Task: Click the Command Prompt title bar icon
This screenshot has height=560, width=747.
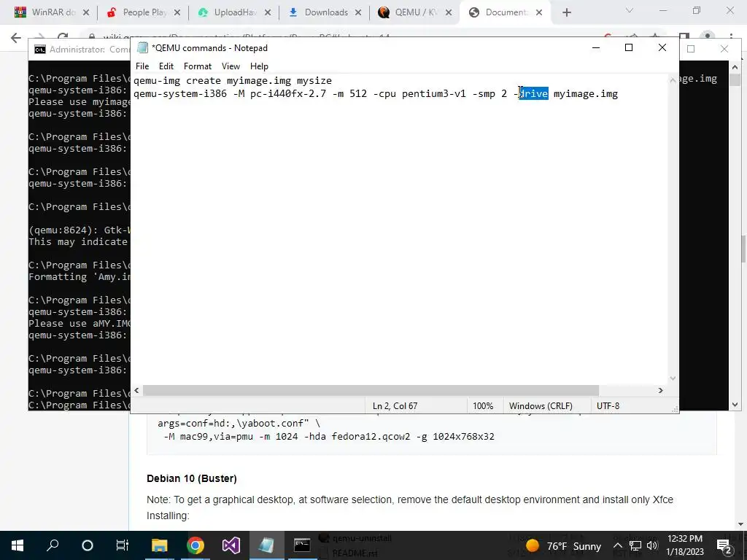Action: (40, 50)
